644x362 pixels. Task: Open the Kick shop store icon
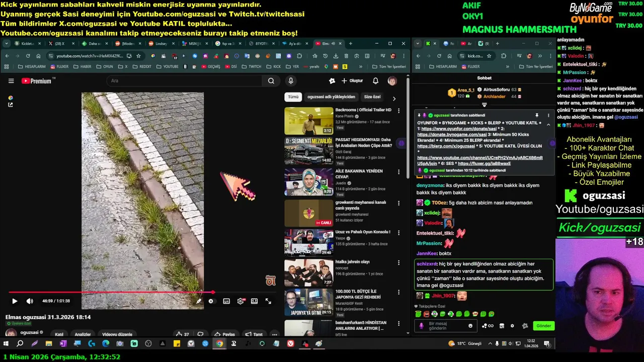click(502, 326)
